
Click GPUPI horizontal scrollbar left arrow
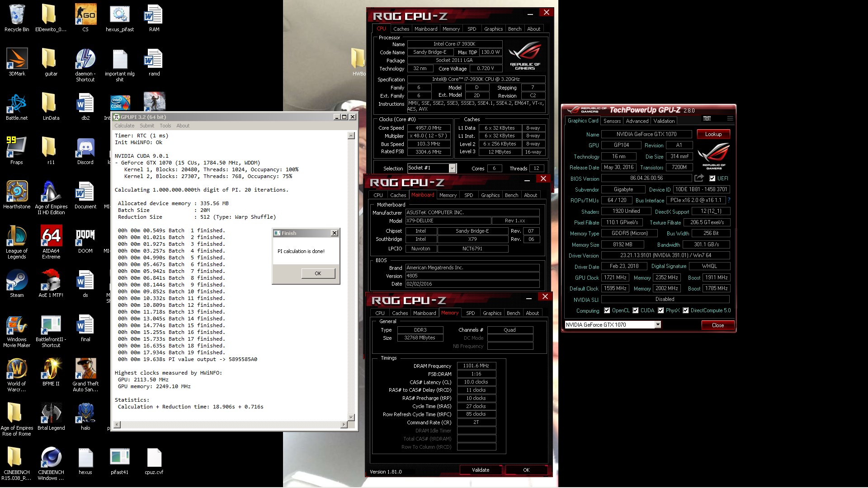tap(117, 425)
